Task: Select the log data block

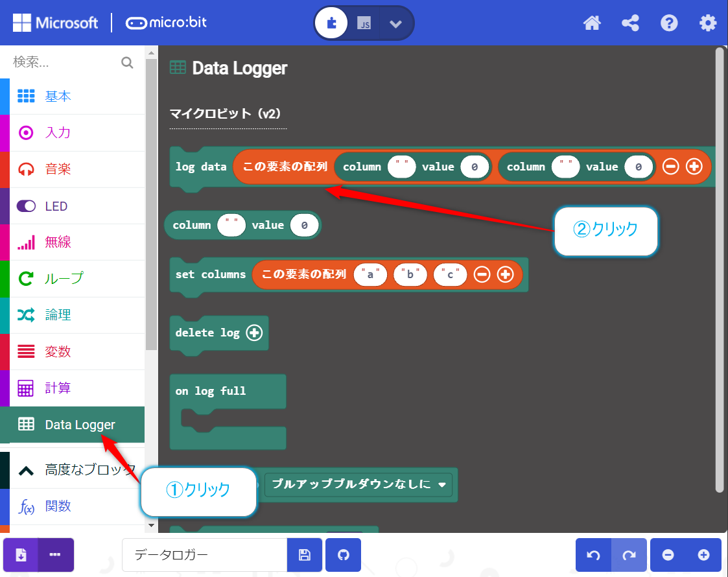Action: pyautogui.click(x=200, y=167)
